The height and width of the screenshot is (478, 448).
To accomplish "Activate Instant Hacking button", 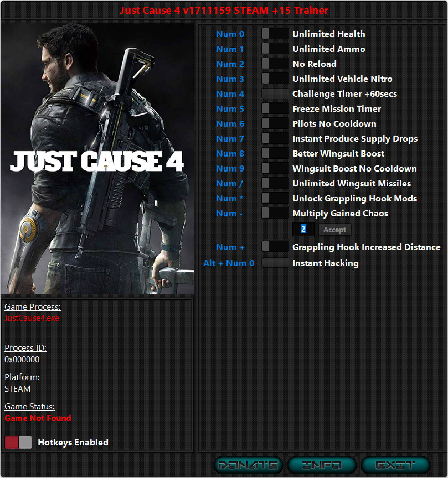I will 275,263.
